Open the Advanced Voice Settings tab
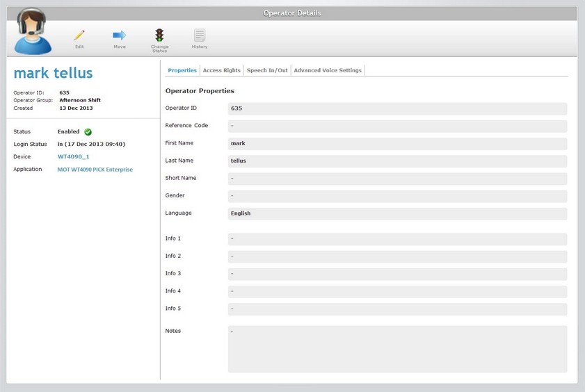585x392 pixels. [328, 70]
